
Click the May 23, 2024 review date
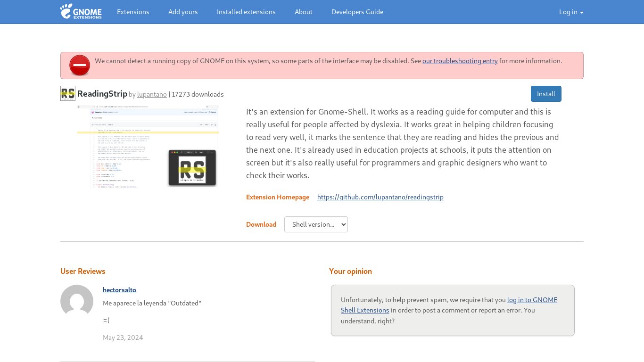coord(123,337)
